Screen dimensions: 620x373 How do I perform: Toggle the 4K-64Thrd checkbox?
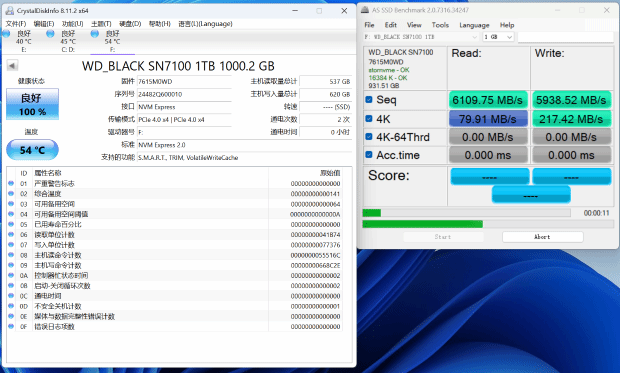[369, 136]
